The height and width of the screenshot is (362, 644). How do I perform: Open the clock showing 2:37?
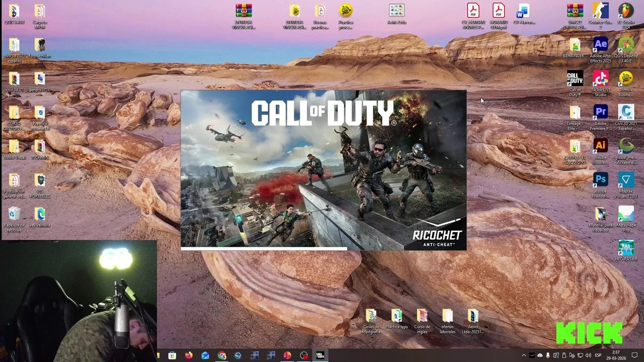tap(616, 355)
